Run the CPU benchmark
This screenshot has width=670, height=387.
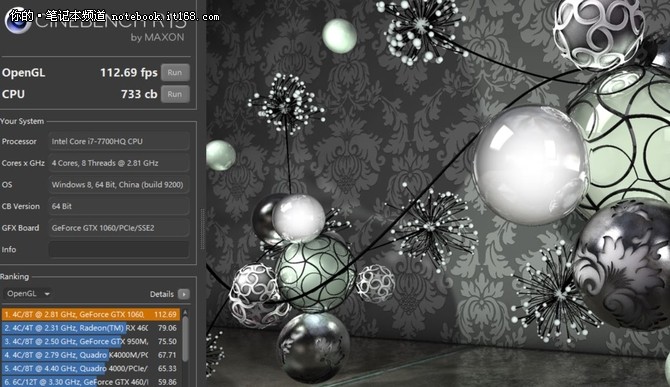click(175, 94)
